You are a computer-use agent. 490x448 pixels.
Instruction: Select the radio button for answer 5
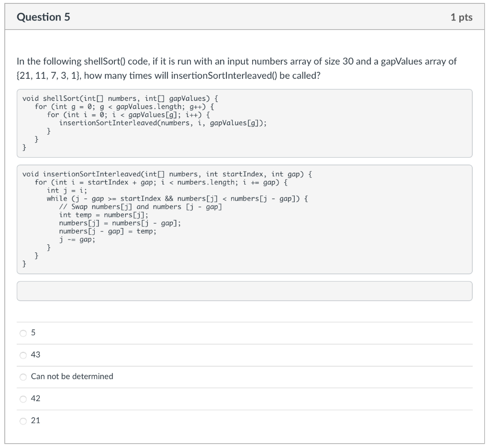point(23,333)
